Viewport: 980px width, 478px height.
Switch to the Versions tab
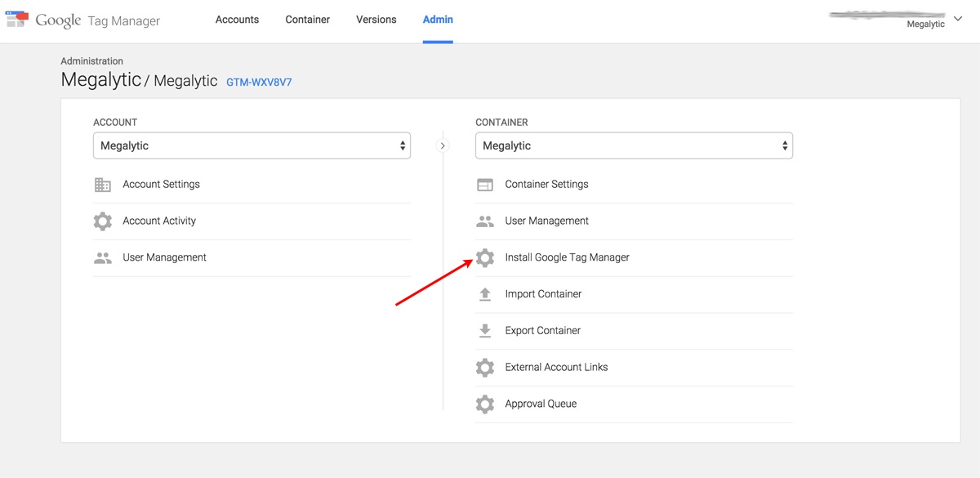point(376,20)
